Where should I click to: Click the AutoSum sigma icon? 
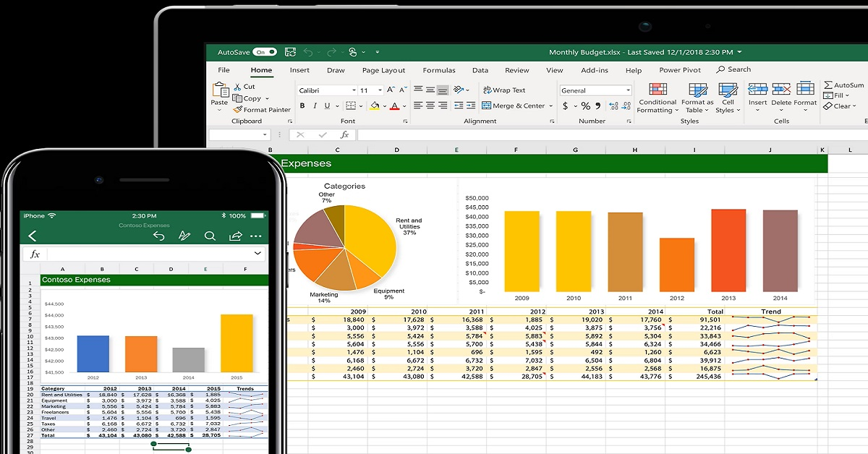829,85
